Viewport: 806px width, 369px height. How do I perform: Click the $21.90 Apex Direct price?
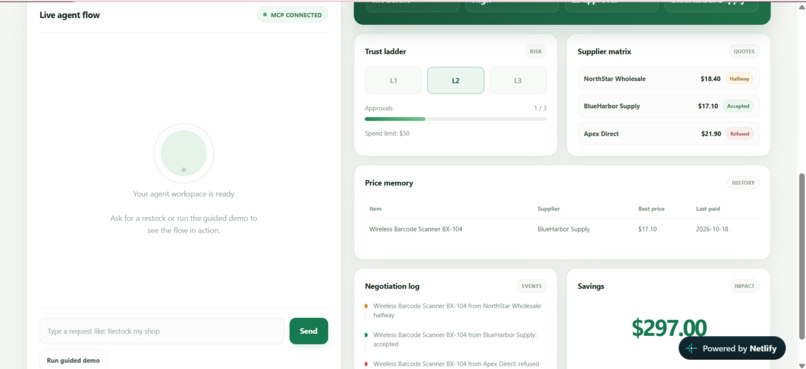click(711, 134)
